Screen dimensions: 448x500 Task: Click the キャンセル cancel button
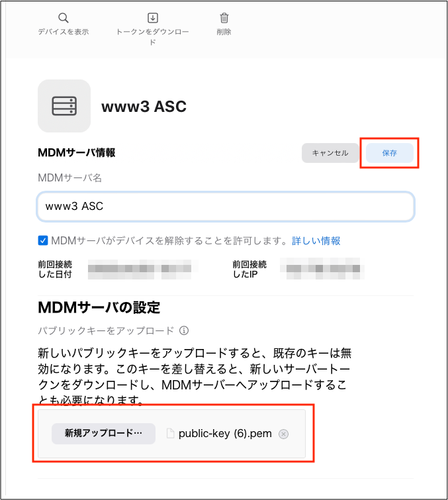(330, 153)
